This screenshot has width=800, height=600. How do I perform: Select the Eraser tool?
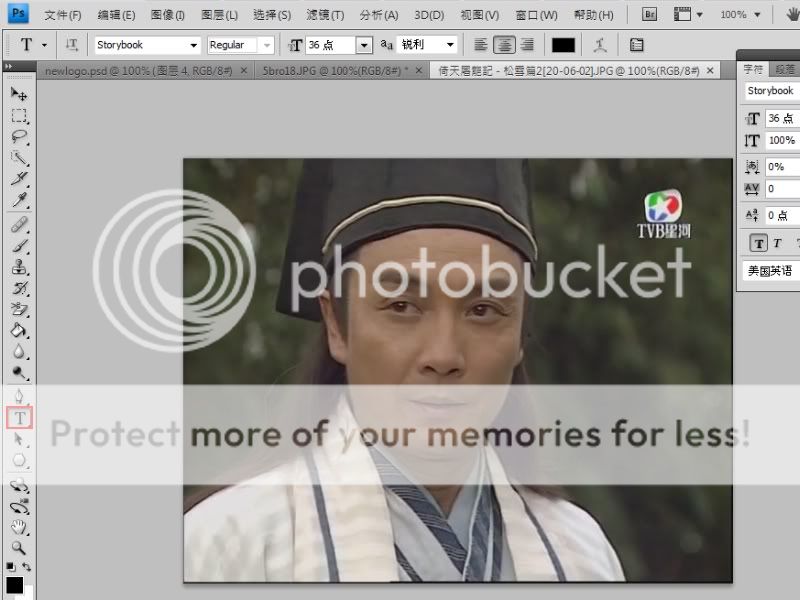[x=19, y=309]
